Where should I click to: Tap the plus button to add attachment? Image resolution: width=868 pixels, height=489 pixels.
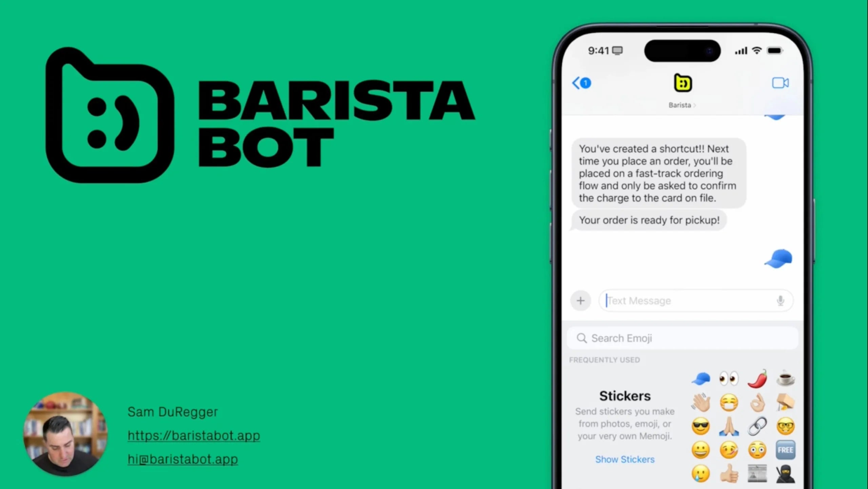click(x=581, y=300)
